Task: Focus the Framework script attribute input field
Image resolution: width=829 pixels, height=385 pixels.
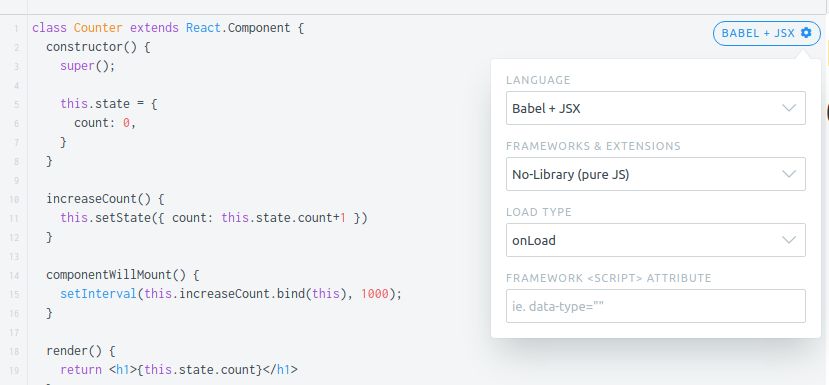Action: (x=656, y=306)
